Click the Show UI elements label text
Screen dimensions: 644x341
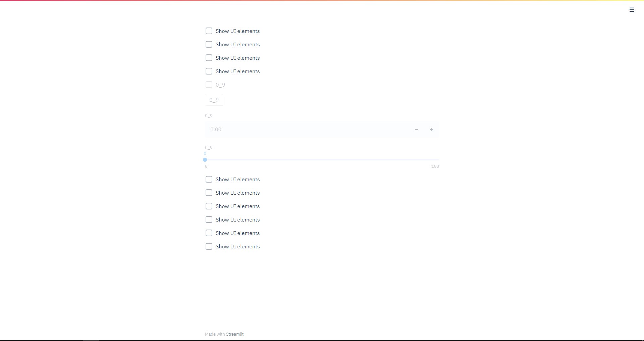pyautogui.click(x=237, y=31)
